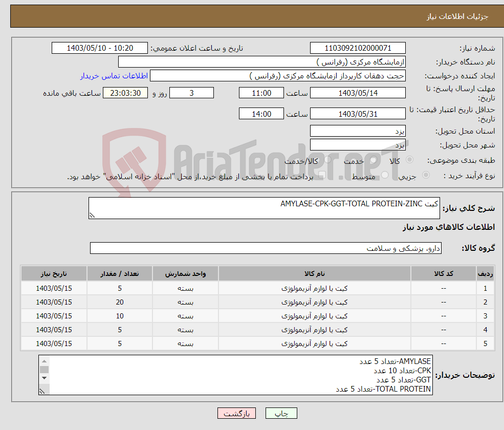Click scroll up arrow in buyer notes
The width and height of the screenshot is (504, 430).
pos(45,361)
